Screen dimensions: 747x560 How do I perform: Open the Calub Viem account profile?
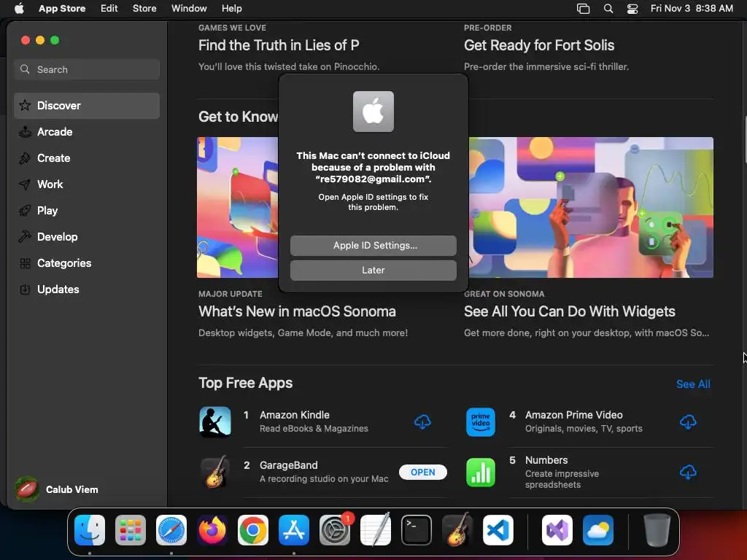[x=57, y=489]
